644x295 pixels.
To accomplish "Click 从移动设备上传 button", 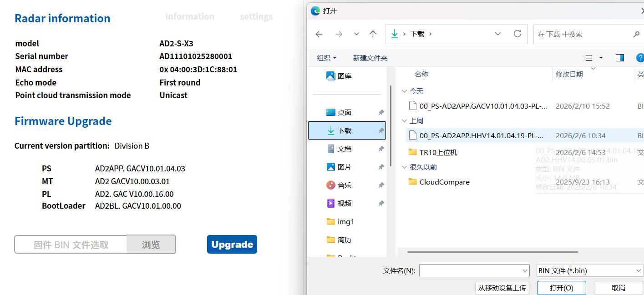I will [x=502, y=288].
